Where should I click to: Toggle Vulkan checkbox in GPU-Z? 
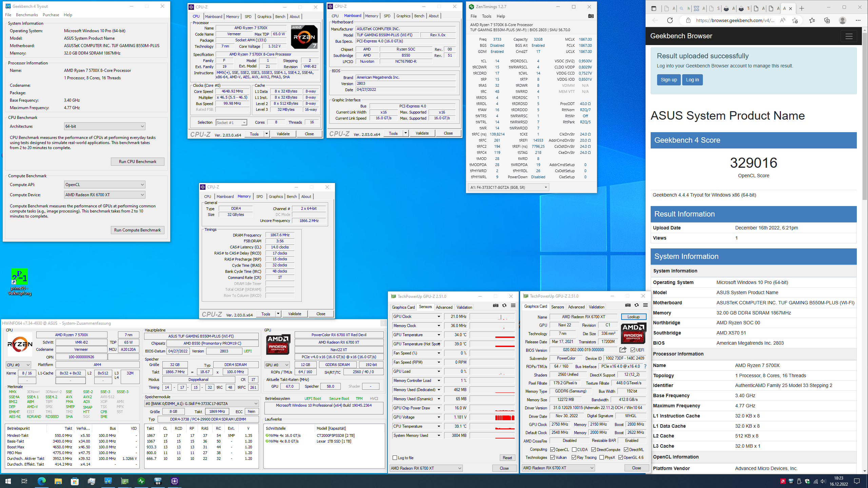552,457
